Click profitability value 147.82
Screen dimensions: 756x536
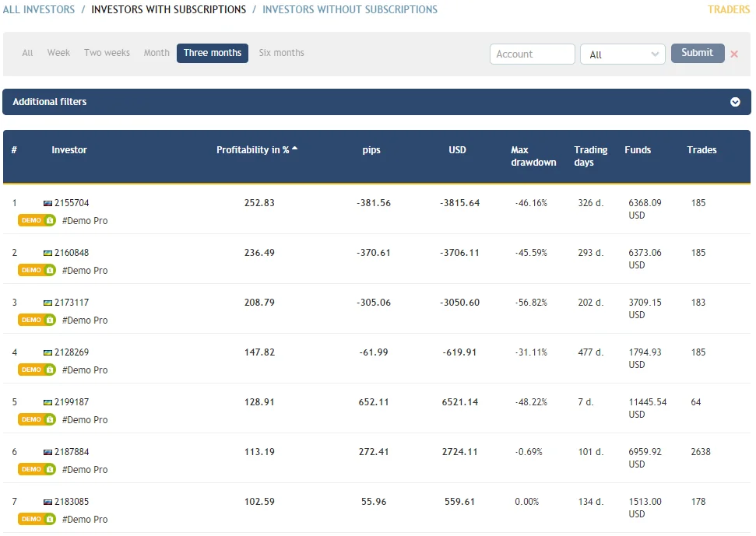coord(259,352)
